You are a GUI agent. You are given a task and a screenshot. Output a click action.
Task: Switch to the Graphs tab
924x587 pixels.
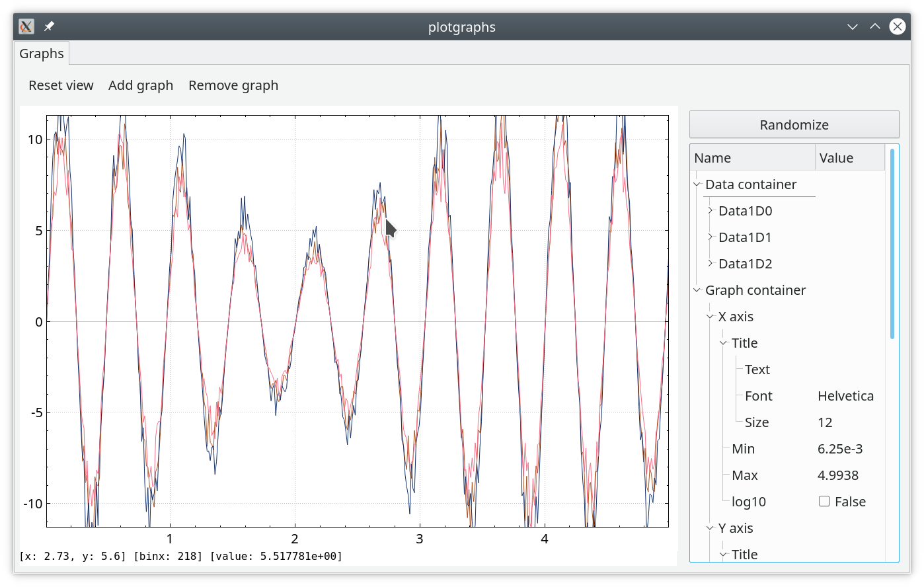tap(42, 54)
